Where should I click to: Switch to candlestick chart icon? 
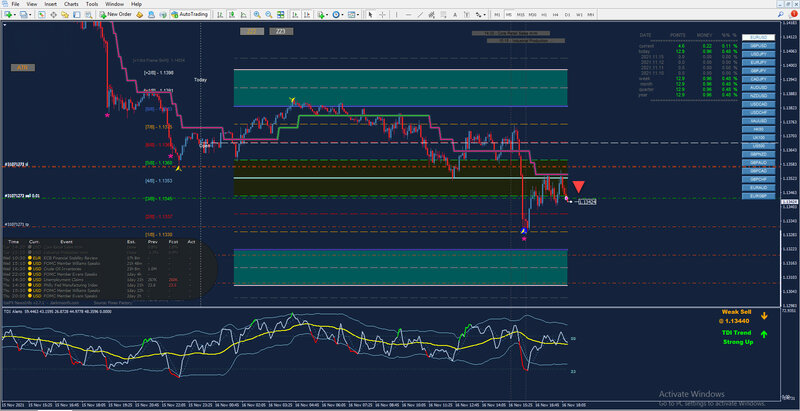[x=232, y=14]
